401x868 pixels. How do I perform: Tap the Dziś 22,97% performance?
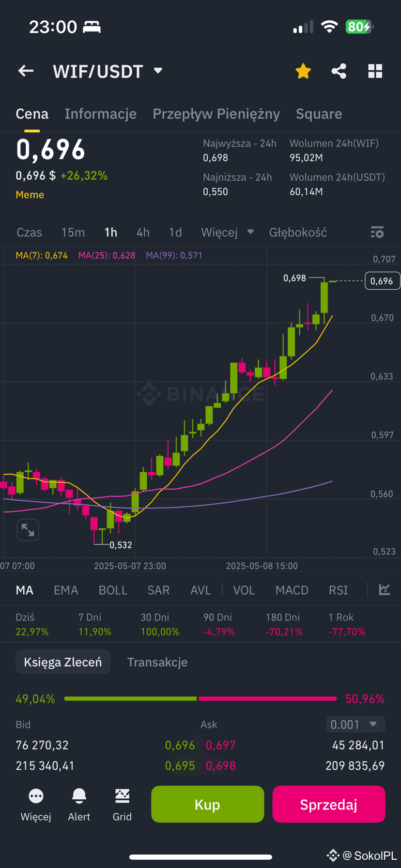(x=32, y=624)
